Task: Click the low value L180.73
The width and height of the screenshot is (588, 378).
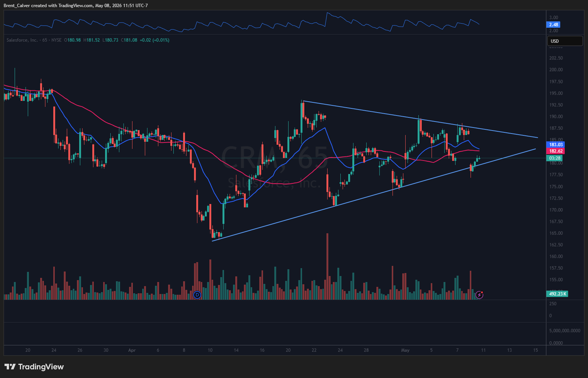Action: click(x=110, y=40)
